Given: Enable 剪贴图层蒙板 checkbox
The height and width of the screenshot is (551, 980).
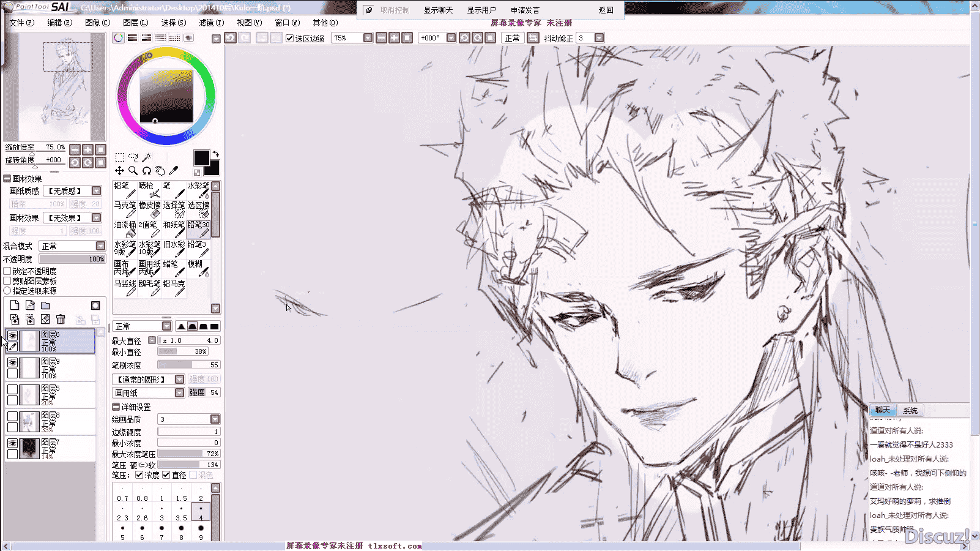Looking at the screenshot, I should pos(7,280).
